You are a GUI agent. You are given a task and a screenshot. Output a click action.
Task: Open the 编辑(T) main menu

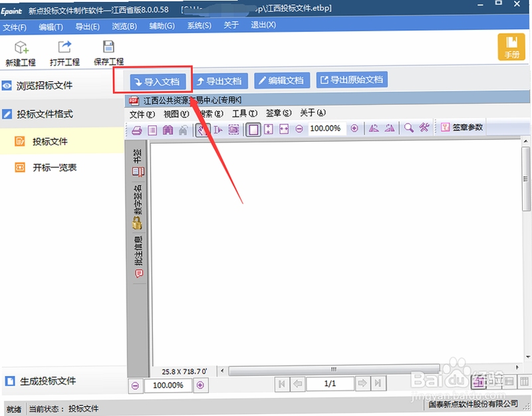pyautogui.click(x=51, y=27)
